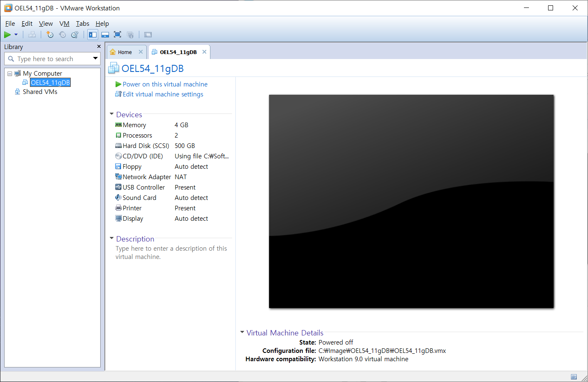Click the virtual machine preview thumbnail
This screenshot has width=588, height=382.
411,202
